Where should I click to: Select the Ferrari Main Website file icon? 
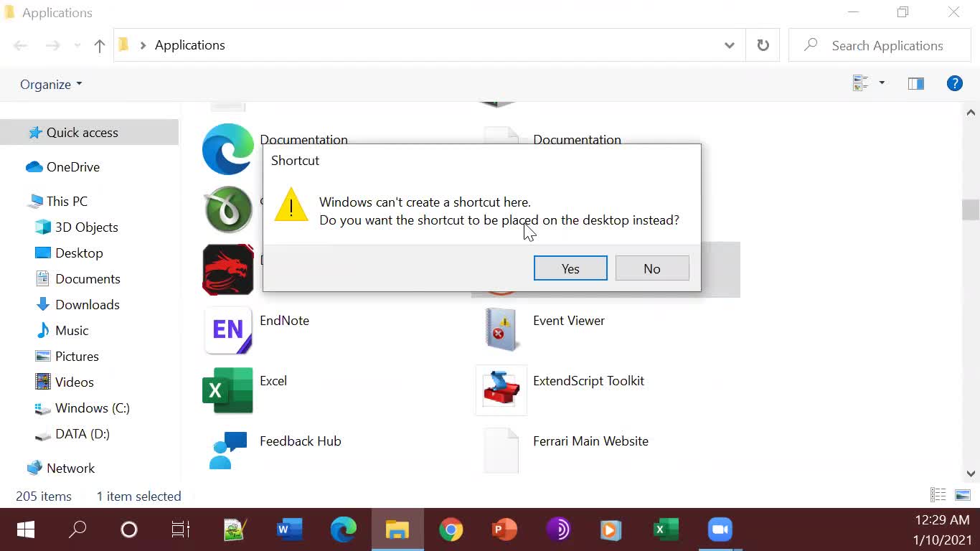coord(501,451)
